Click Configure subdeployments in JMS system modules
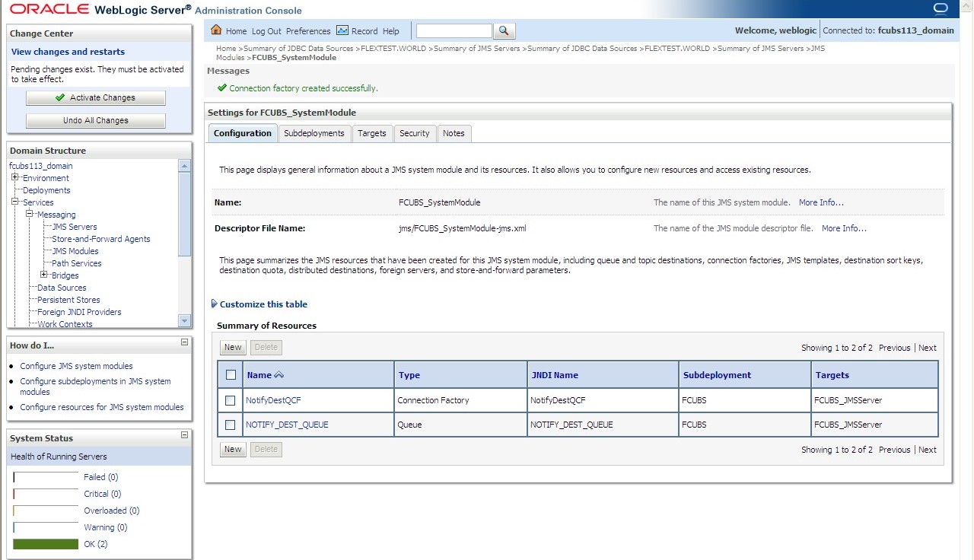 pos(95,387)
